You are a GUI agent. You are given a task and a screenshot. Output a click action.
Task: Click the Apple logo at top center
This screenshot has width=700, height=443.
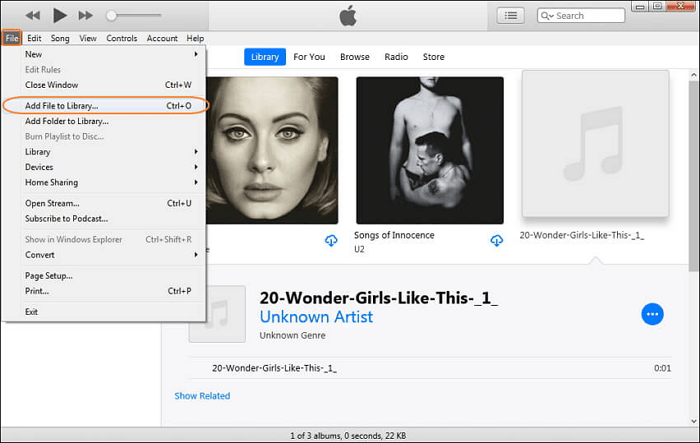[349, 15]
